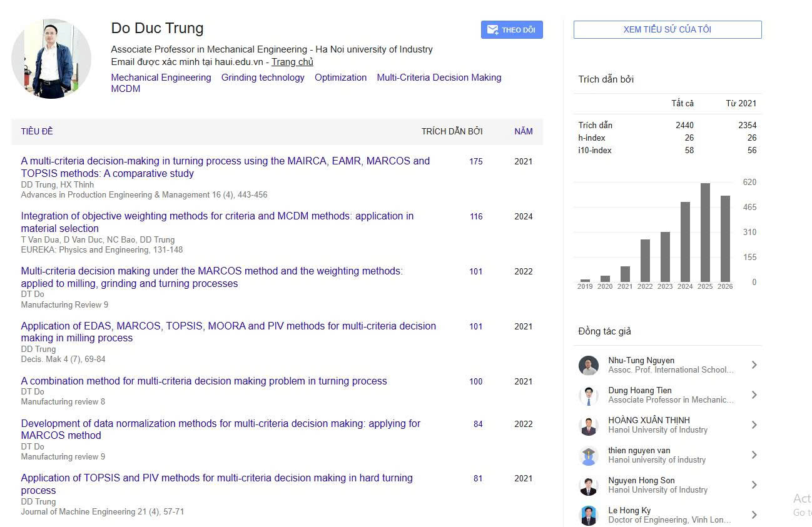
Task: Click the 2025 bar in citation chart
Action: point(705,233)
